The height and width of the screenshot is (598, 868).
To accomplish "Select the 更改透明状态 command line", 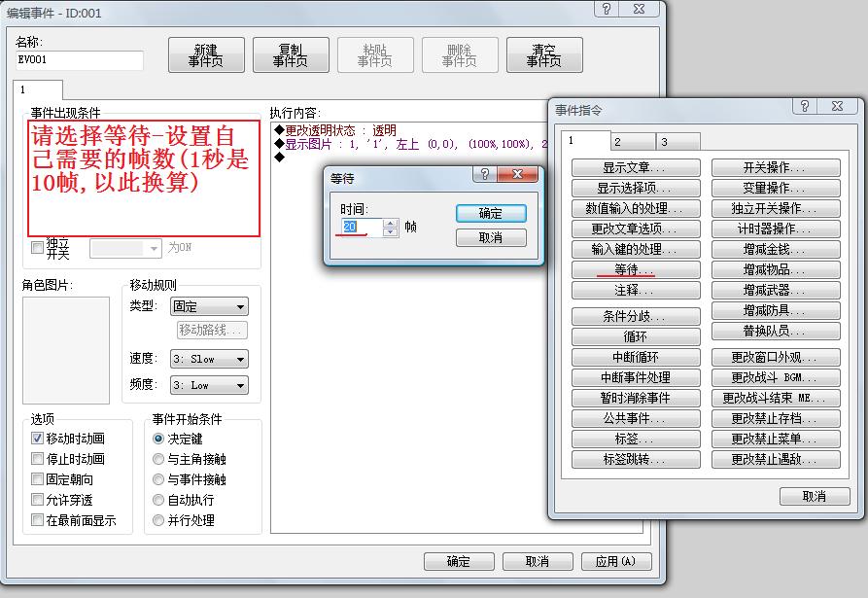I will coord(335,130).
